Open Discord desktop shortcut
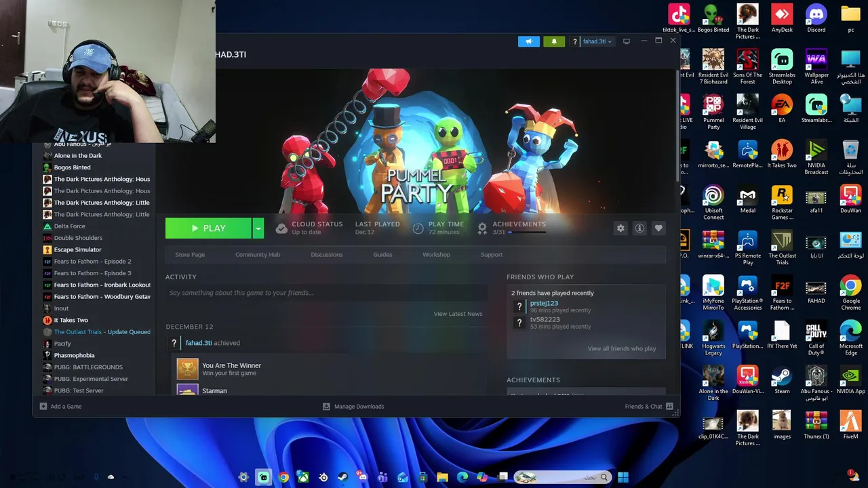This screenshot has height=488, width=868. (816, 18)
